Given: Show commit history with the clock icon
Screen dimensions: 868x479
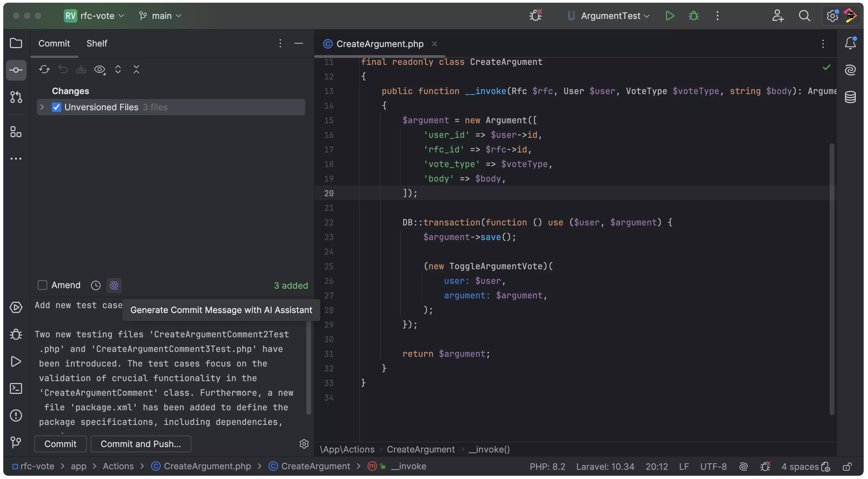Looking at the screenshot, I should click(95, 285).
